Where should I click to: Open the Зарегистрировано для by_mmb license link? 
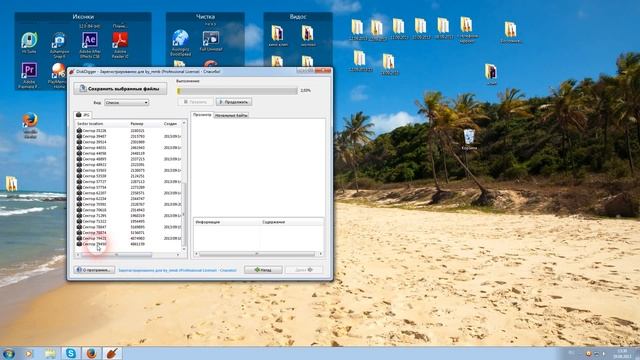click(x=177, y=270)
